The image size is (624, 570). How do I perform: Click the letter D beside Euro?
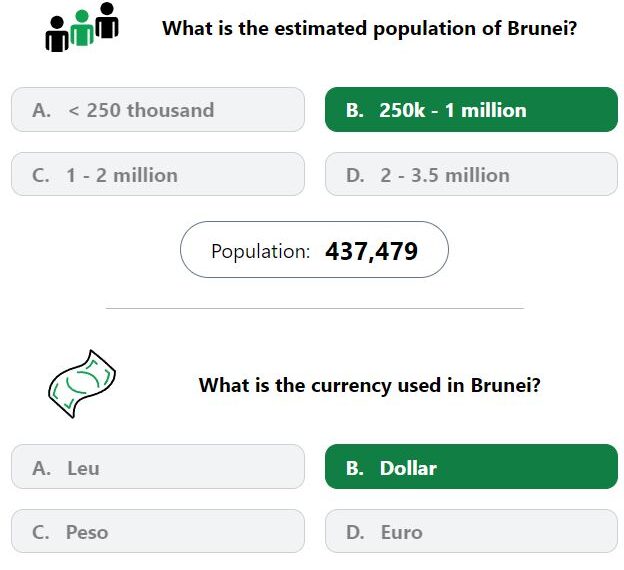(x=355, y=533)
